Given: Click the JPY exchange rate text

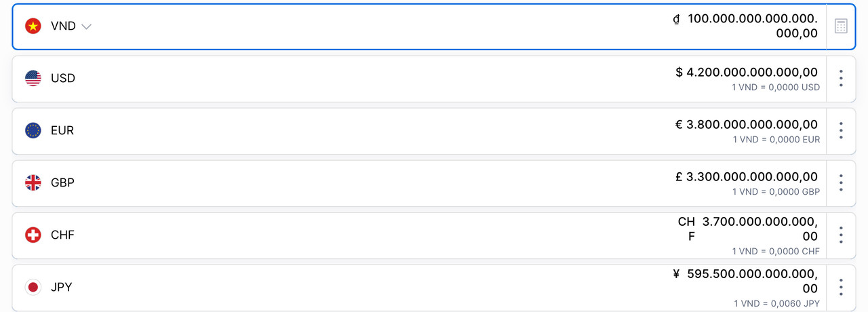Looking at the screenshot, I should (776, 304).
